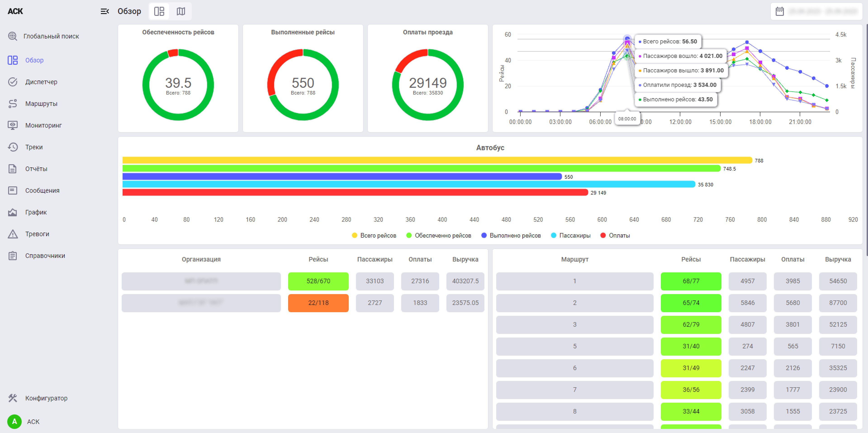Open Мониторинг monitor icon in sidebar
Screen dimensions: 868x433
(12, 125)
